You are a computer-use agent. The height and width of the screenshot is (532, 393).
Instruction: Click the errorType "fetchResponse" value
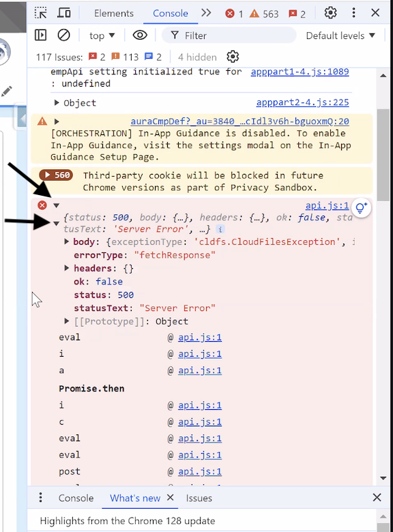tap(175, 255)
